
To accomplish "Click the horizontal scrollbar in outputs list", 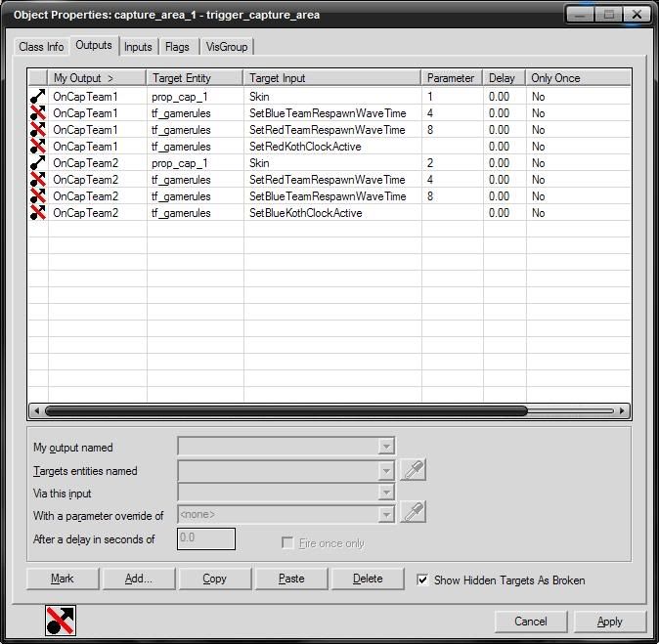I will point(286,411).
